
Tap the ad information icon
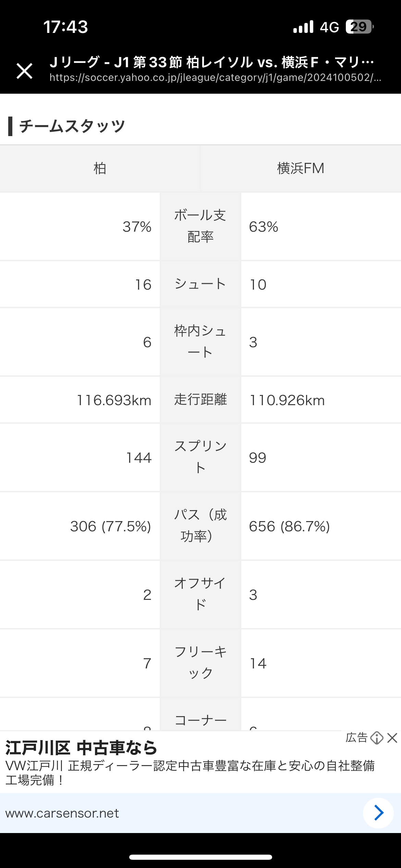[377, 738]
